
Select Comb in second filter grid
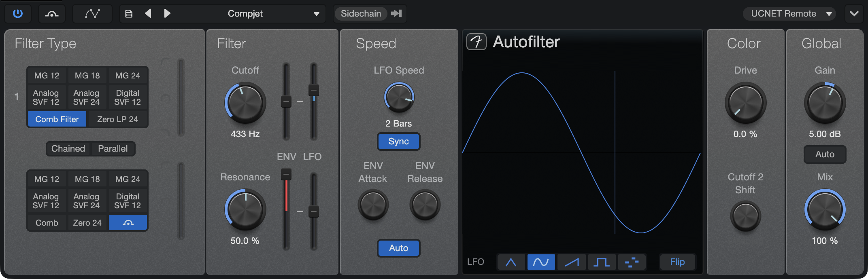click(47, 223)
